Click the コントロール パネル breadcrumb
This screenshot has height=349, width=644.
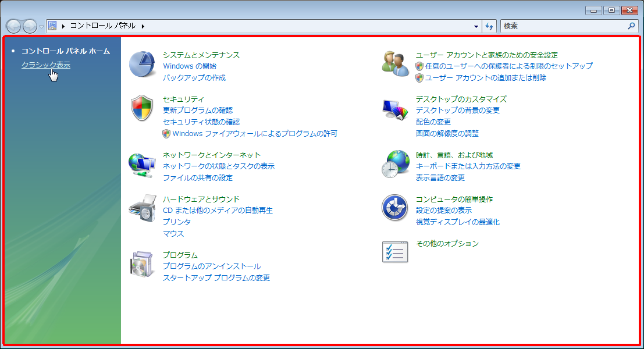tap(102, 26)
